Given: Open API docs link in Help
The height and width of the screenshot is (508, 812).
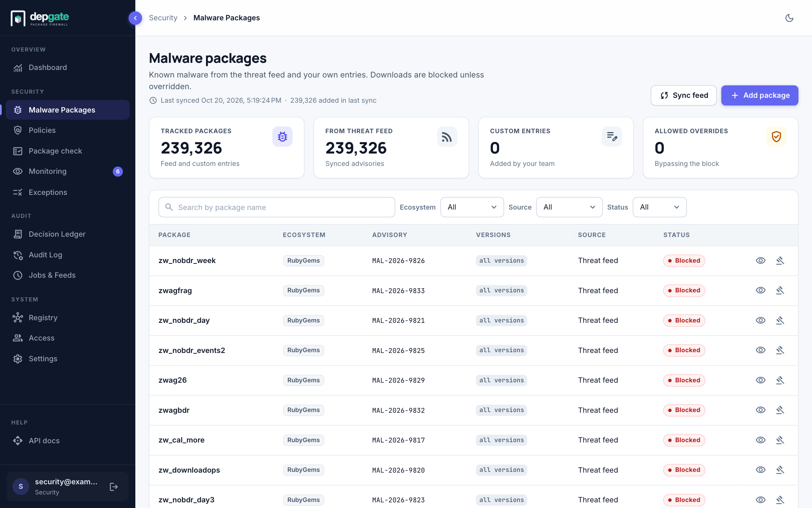Looking at the screenshot, I should [68, 441].
